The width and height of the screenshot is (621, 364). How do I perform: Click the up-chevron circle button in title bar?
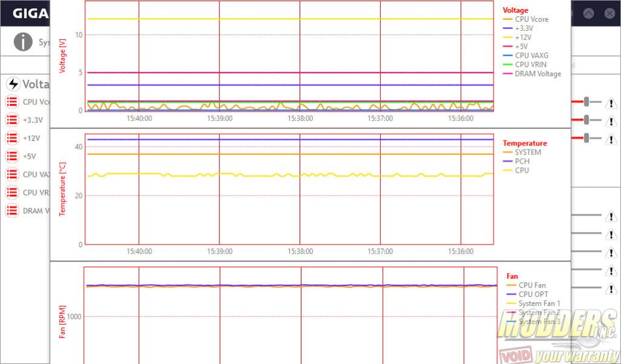coord(589,13)
